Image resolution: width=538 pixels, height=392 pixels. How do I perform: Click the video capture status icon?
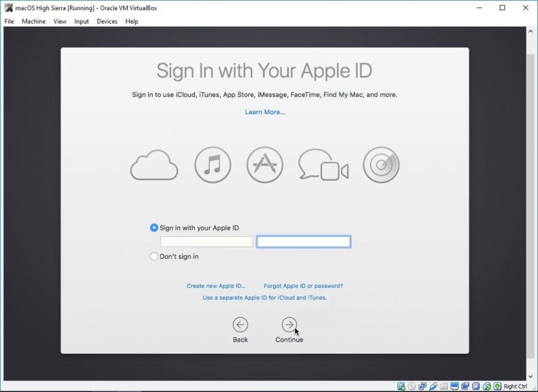[x=465, y=387]
